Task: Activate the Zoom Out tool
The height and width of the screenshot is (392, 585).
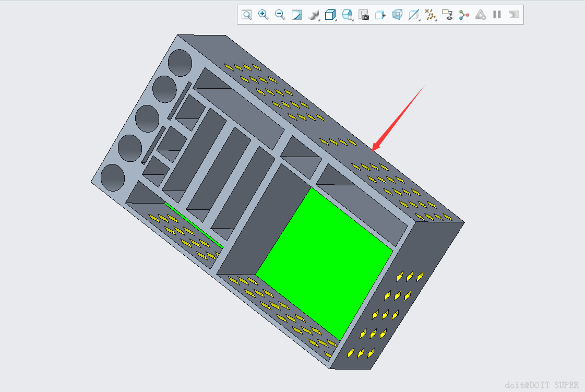Action: click(x=280, y=15)
